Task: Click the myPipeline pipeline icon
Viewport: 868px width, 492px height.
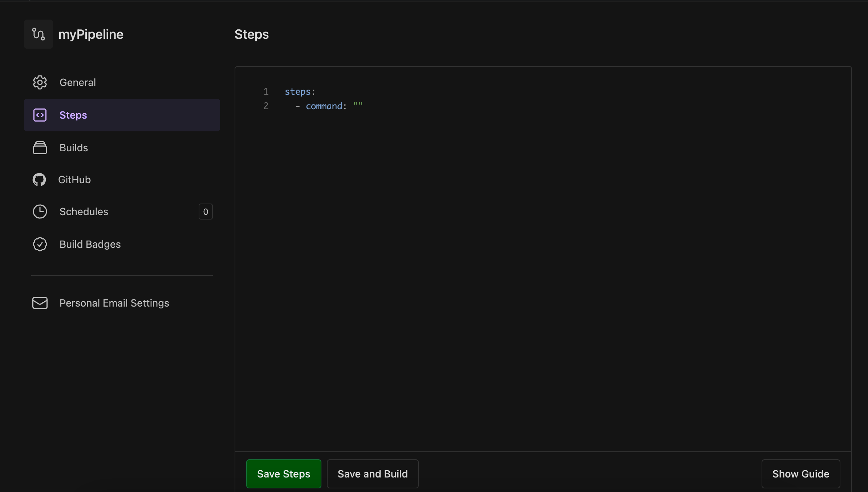Action: [x=38, y=34]
